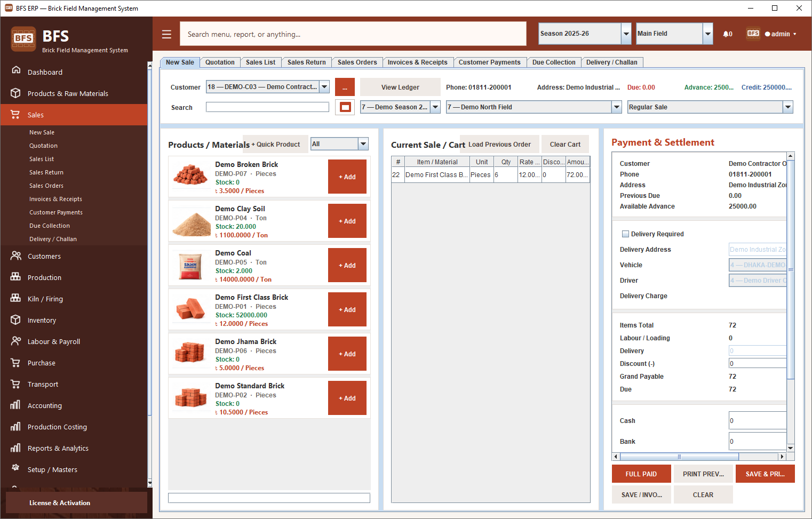The image size is (812, 519).
Task: Click the Kiln / Firing icon
Action: 16,298
